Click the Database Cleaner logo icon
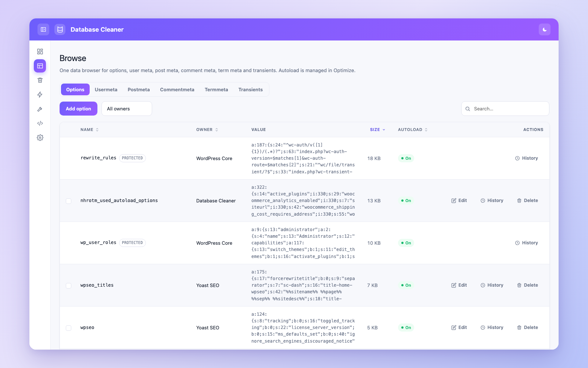The width and height of the screenshot is (588, 368). (x=60, y=29)
